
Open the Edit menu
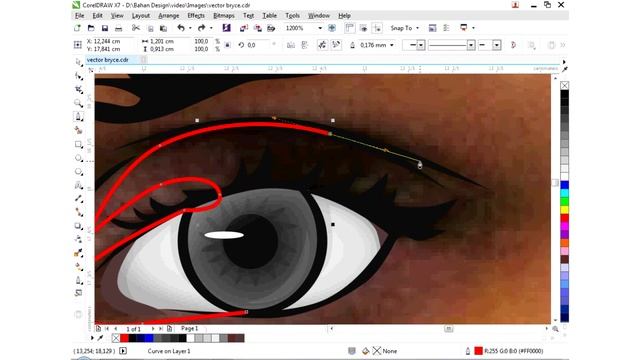point(98,16)
